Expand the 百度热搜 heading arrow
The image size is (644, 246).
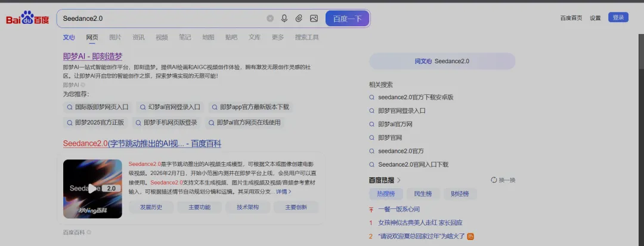pos(399,180)
